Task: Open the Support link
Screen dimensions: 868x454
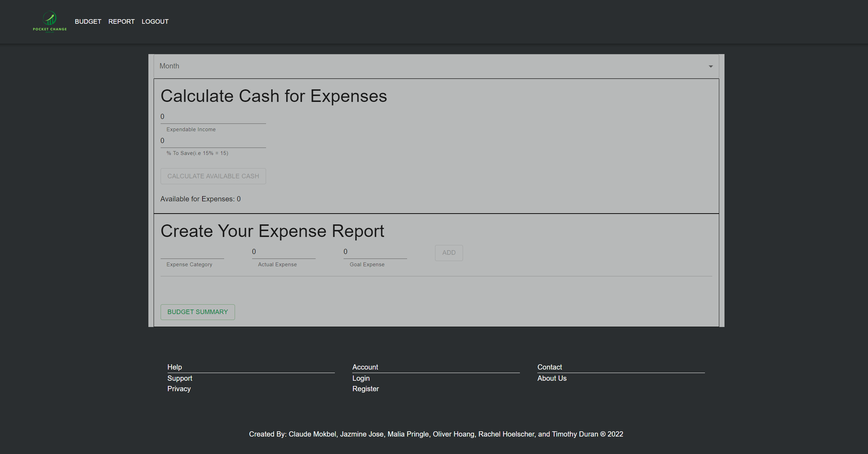Action: click(x=180, y=378)
